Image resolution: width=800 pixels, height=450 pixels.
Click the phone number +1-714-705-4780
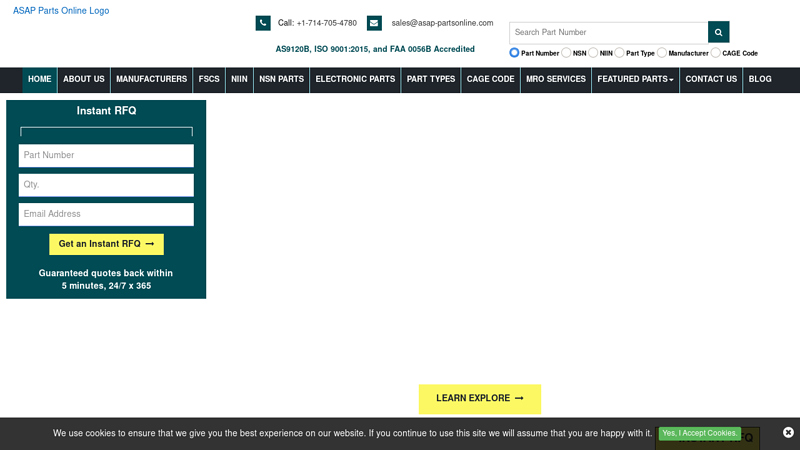[x=327, y=23]
